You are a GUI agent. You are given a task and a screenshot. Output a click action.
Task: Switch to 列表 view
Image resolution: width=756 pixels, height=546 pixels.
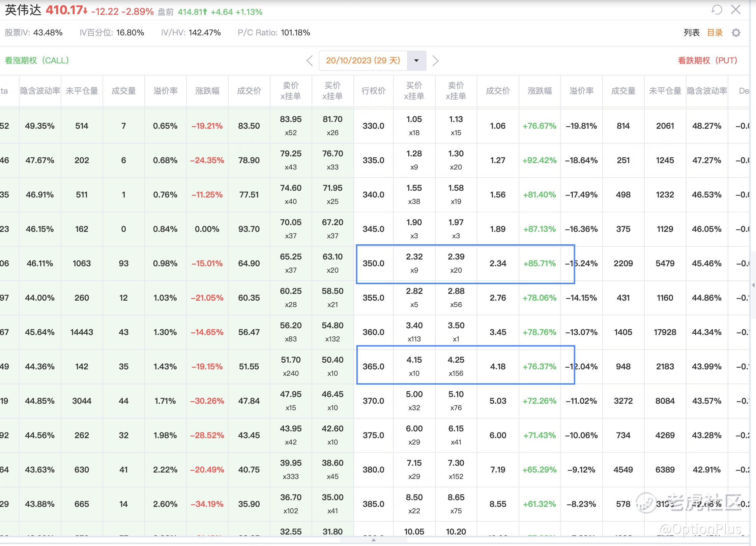pyautogui.click(x=692, y=33)
